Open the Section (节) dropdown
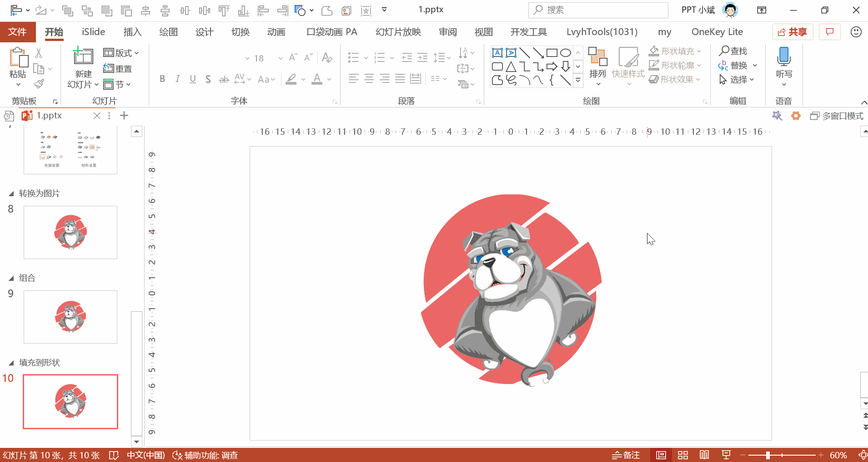 point(117,84)
